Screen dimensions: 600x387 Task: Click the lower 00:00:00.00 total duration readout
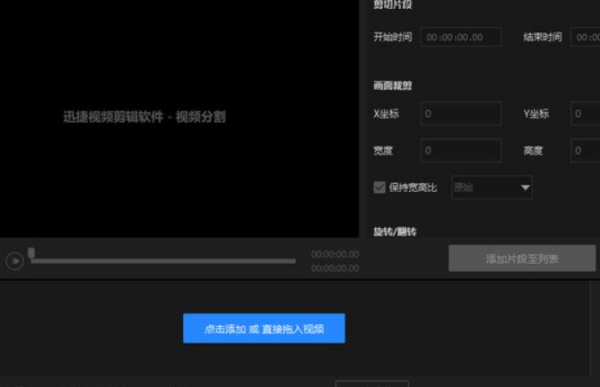pyautogui.click(x=335, y=268)
